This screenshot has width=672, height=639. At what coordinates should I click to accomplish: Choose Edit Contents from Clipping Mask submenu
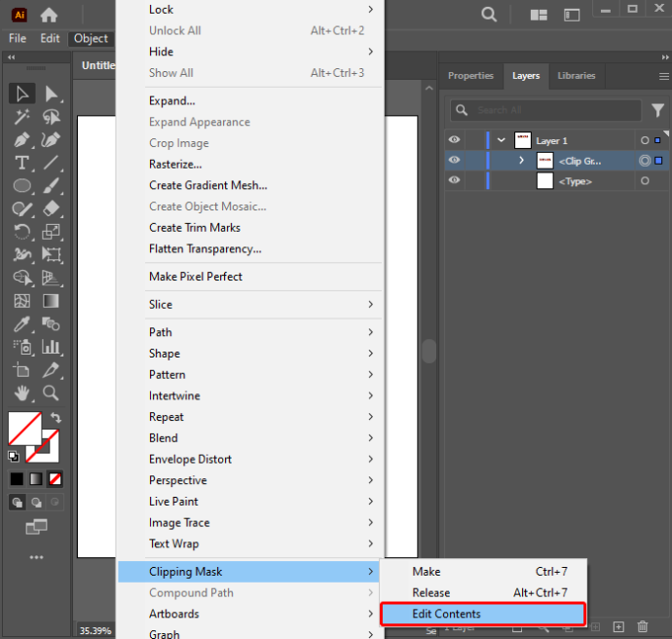[x=483, y=614]
